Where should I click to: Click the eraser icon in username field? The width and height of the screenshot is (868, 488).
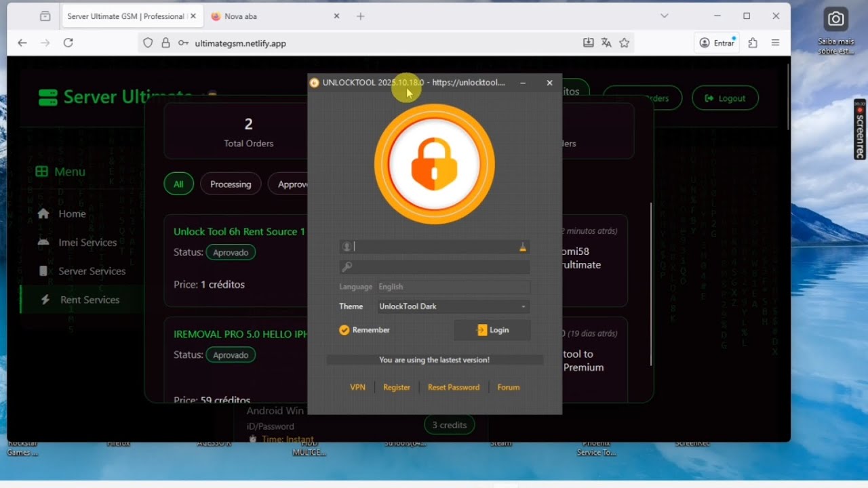(522, 247)
